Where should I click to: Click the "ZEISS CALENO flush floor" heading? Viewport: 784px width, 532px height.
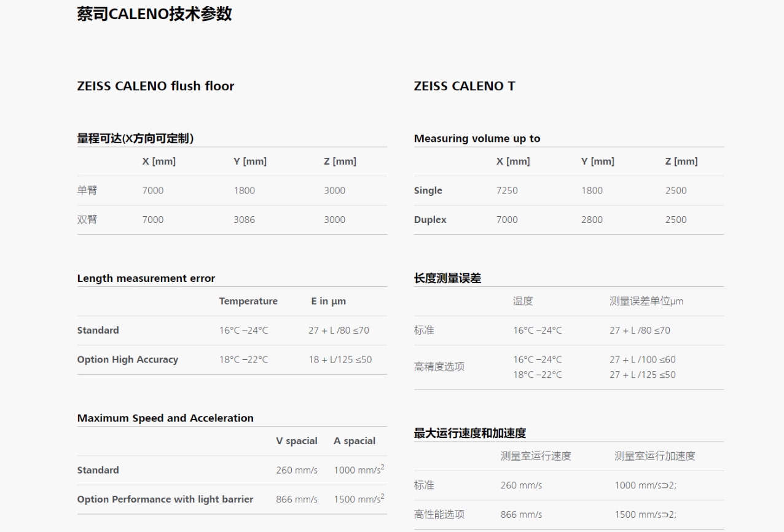pos(155,86)
